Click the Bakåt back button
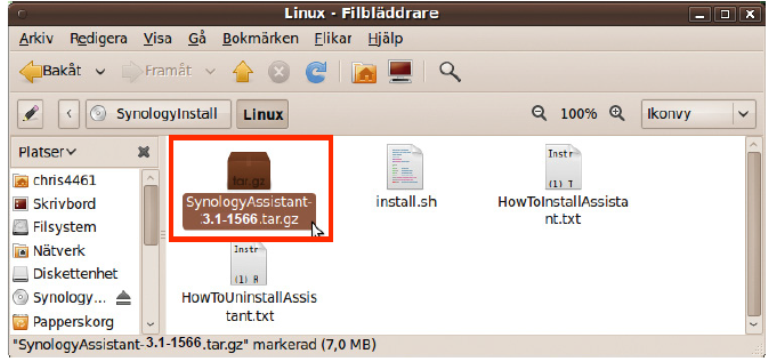Image resolution: width=768 pixels, height=361 pixels. click(50, 72)
